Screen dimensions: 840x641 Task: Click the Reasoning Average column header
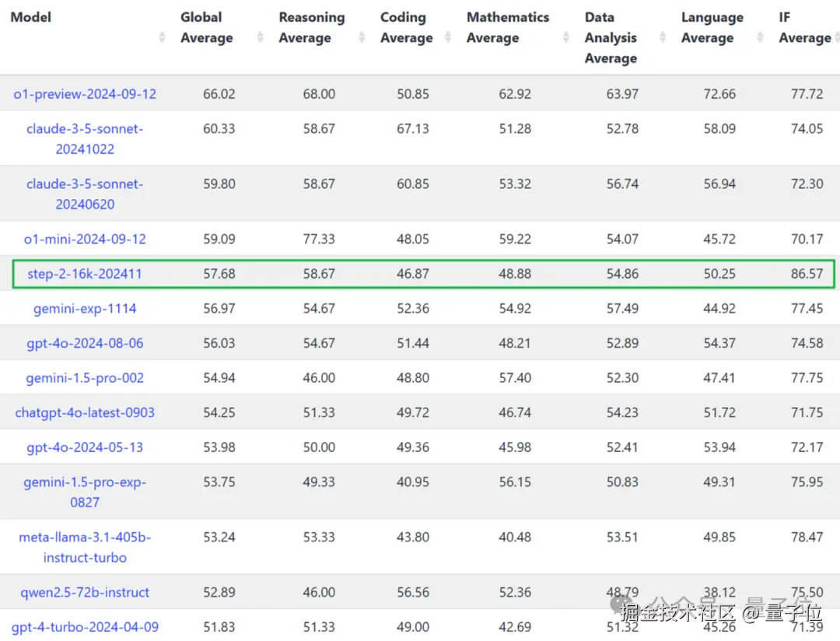tap(312, 27)
